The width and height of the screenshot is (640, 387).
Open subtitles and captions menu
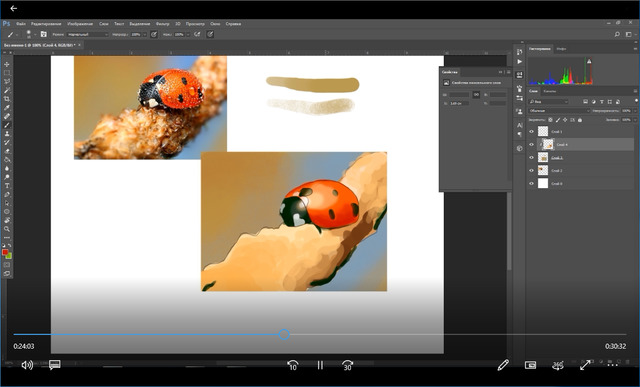click(x=55, y=365)
